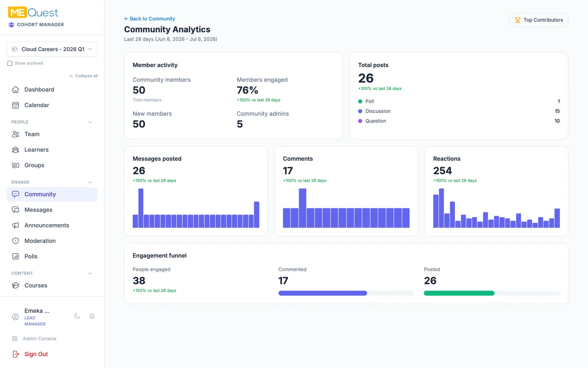Collapse the ENGAGE section chevron

pos(90,182)
